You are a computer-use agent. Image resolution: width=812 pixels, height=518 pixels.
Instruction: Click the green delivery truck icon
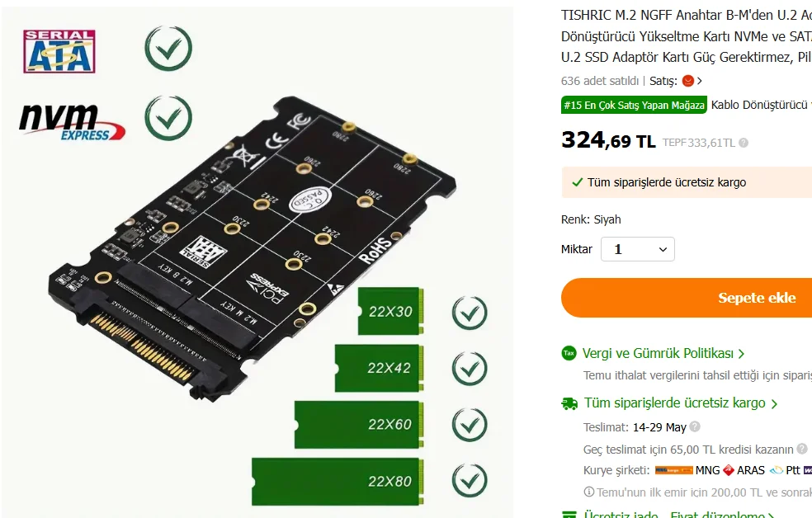pyautogui.click(x=569, y=403)
